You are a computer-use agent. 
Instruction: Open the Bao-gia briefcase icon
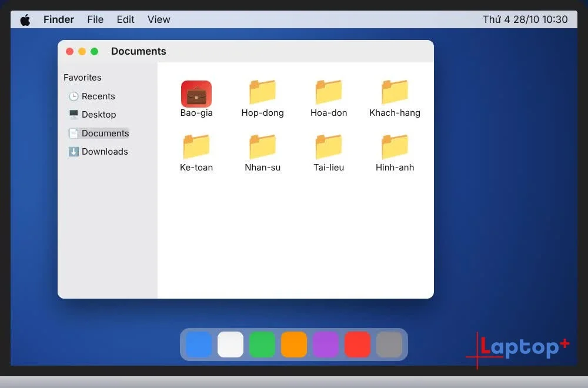[196, 93]
